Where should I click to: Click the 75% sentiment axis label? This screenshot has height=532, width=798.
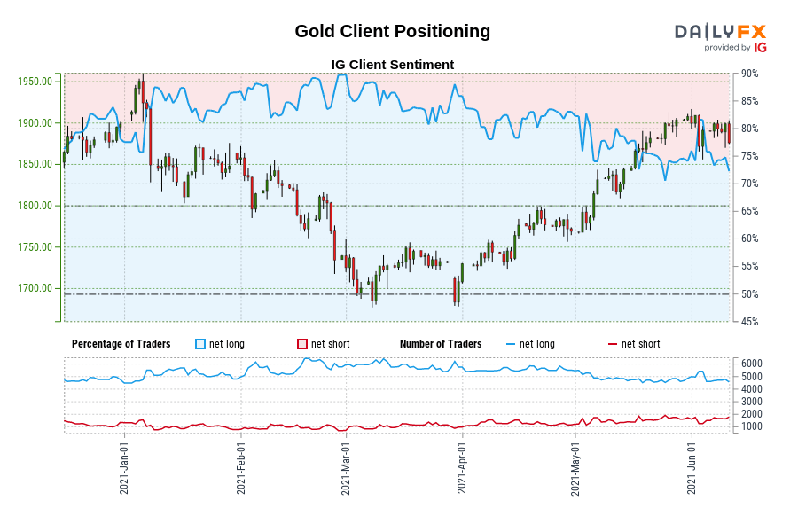tap(749, 156)
